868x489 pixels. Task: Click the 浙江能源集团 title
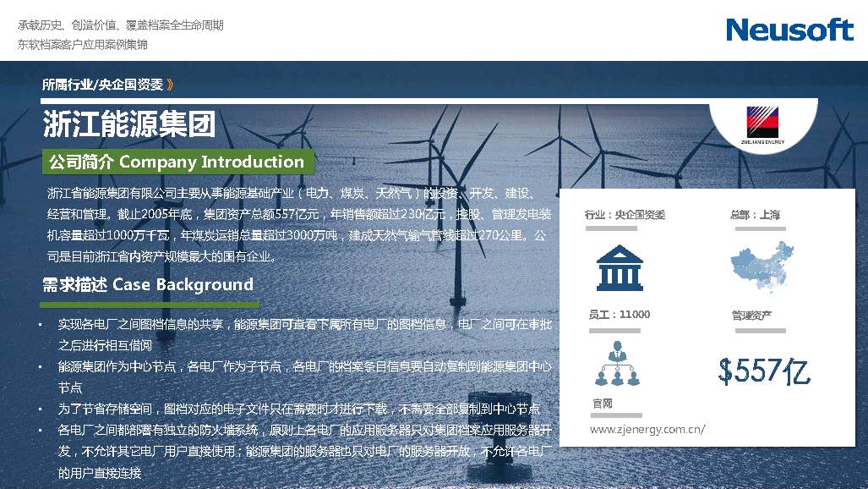coord(129,124)
